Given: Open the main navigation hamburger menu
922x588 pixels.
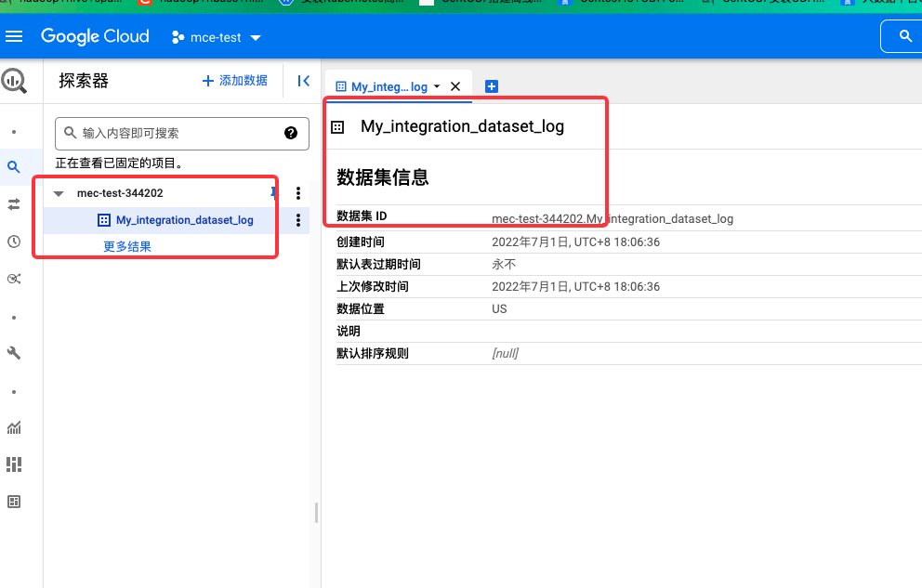Looking at the screenshot, I should (14, 37).
